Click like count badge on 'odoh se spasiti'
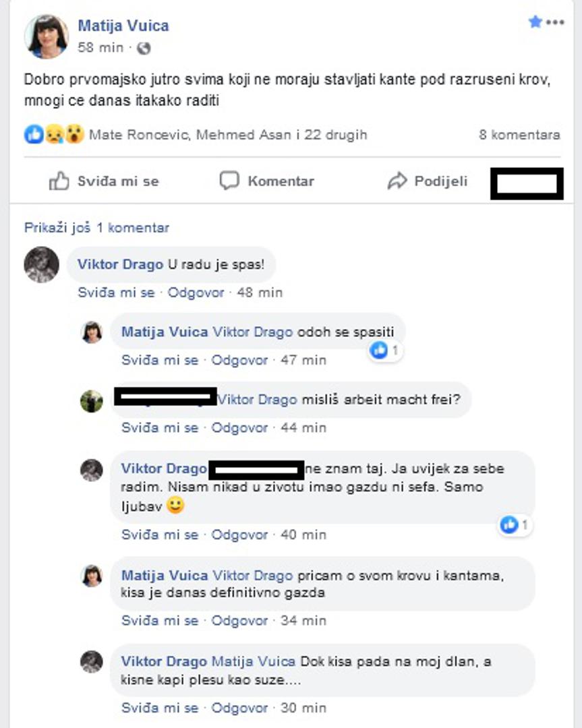Screen dimensions: 582x728 tap(386, 350)
